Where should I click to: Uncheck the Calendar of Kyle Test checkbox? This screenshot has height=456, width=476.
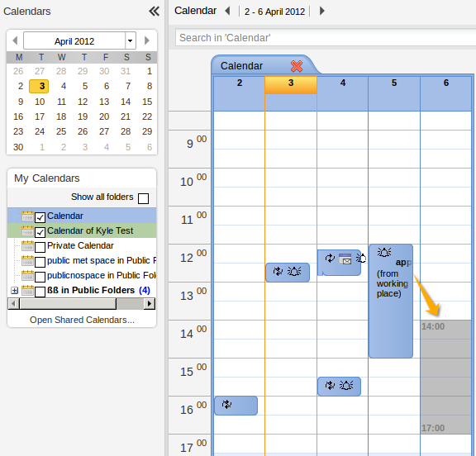pos(40,232)
